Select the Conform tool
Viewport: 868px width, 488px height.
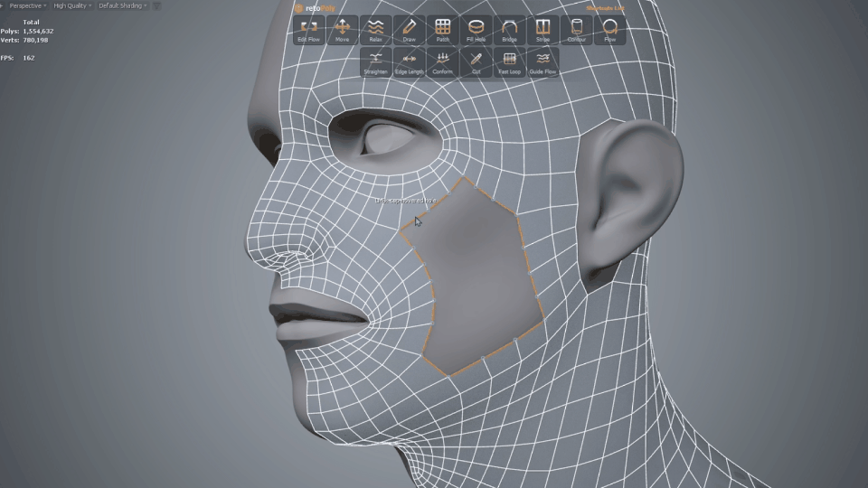[x=442, y=62]
